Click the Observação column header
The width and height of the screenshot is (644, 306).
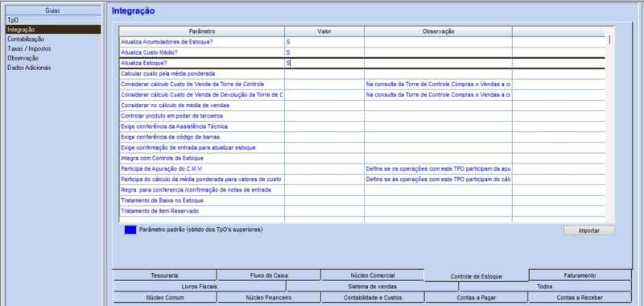(x=438, y=31)
